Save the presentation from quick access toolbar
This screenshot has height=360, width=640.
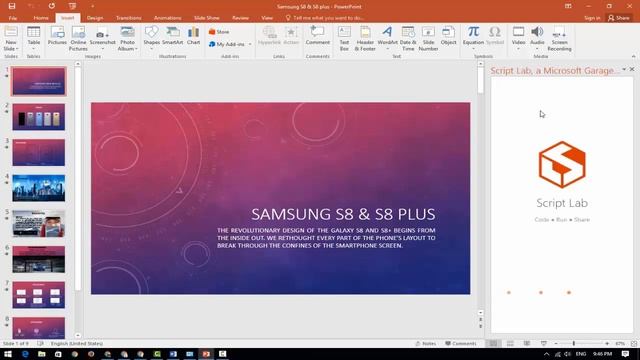point(12,6)
